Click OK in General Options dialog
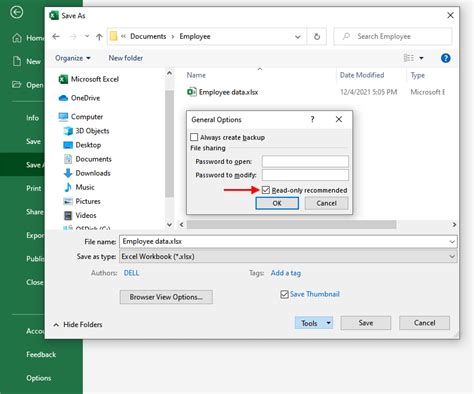474x394 pixels. click(277, 203)
